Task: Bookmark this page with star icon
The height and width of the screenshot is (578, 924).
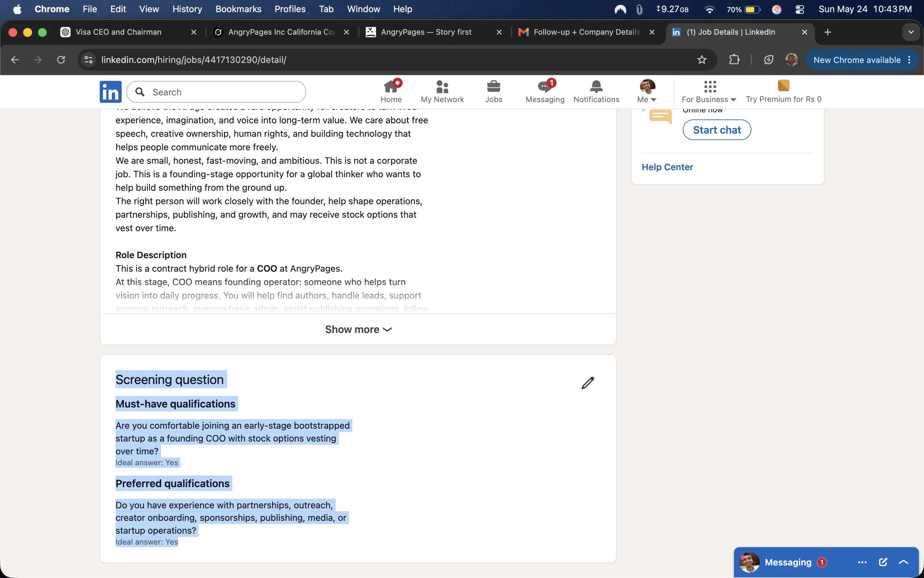Action: pos(702,60)
